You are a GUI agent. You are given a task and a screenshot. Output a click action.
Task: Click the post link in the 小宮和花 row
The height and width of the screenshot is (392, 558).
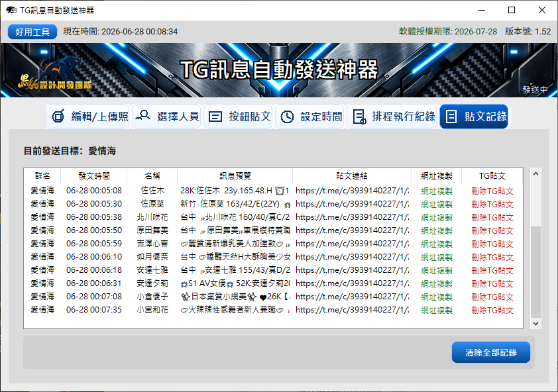(x=353, y=310)
